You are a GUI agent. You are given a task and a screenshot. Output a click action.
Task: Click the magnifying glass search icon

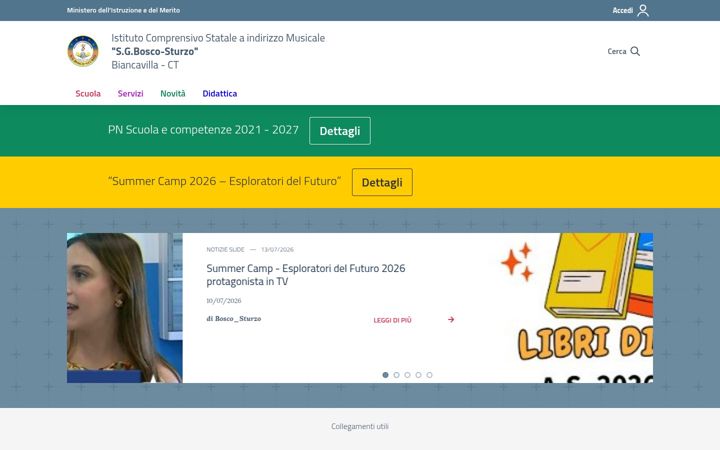tap(635, 51)
